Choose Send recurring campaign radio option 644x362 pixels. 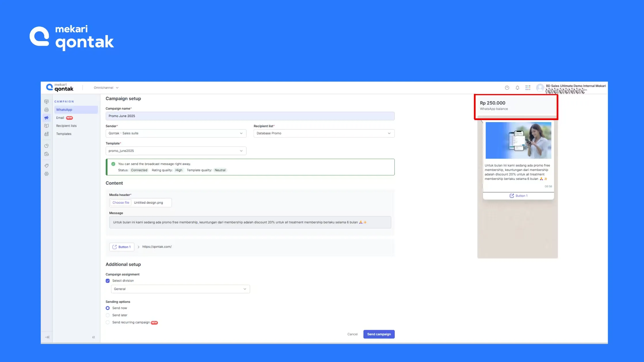[x=108, y=322]
